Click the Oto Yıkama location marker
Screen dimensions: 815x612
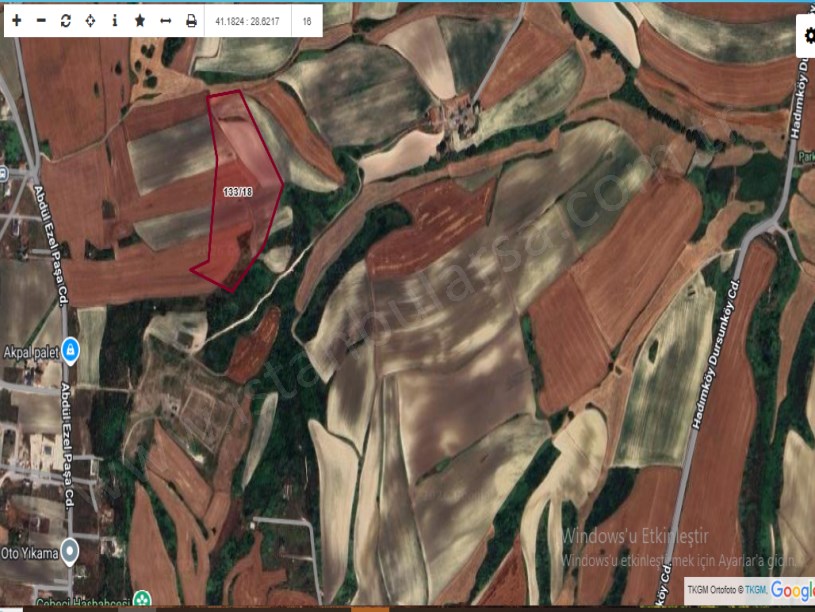69,551
